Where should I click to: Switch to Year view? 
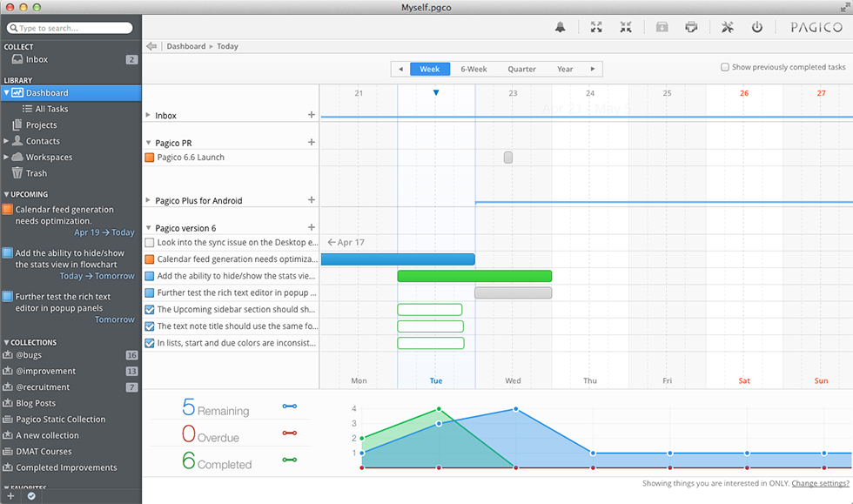click(x=565, y=69)
